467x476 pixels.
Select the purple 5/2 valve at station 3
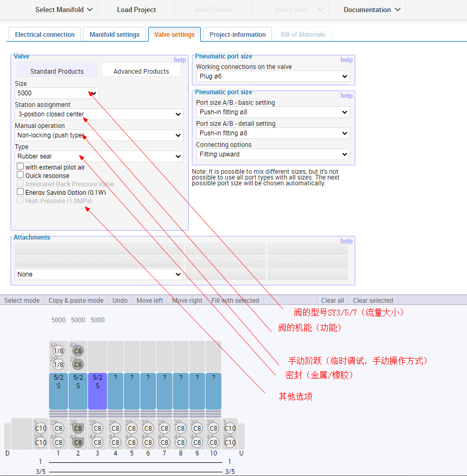[97, 390]
